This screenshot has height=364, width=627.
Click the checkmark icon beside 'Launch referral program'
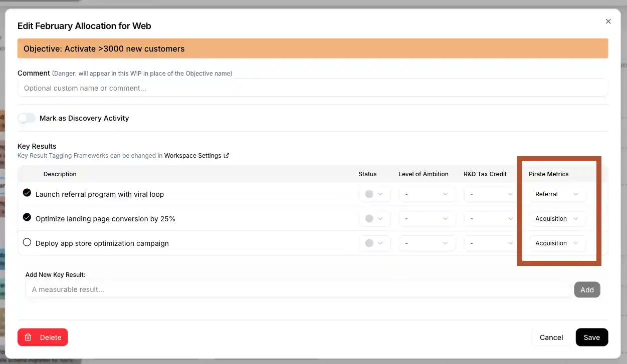(27, 192)
